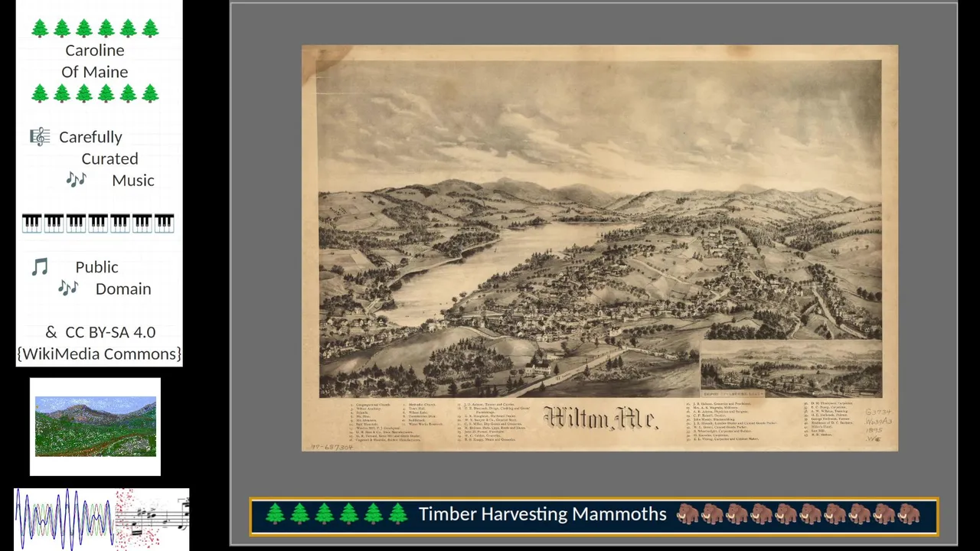This screenshot has height=551, width=980.
Task: Click the "Domain" text line
Action: point(123,289)
